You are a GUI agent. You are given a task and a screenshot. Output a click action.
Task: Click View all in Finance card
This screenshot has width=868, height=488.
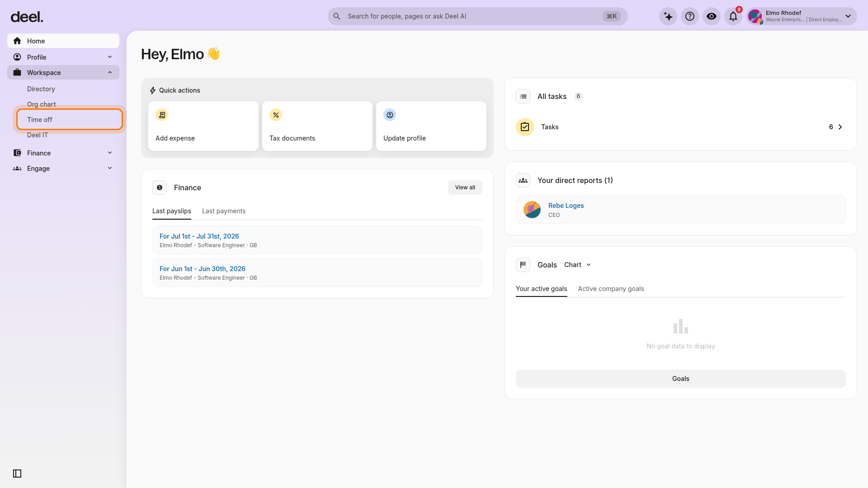point(465,188)
